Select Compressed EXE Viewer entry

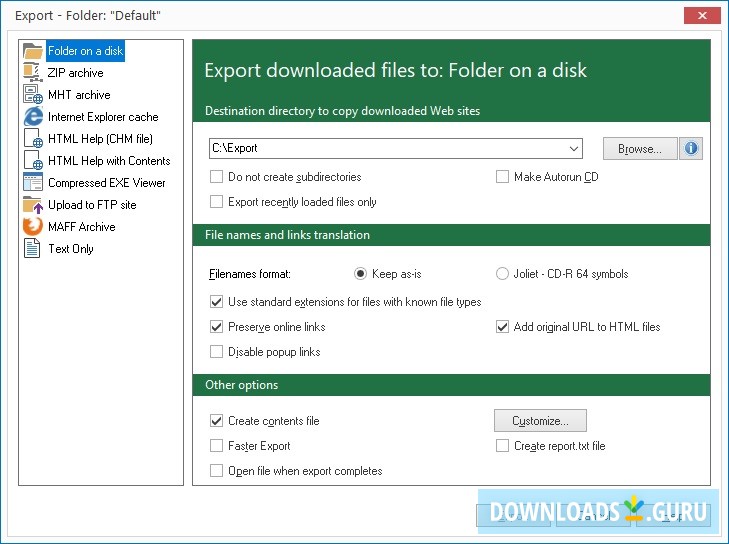point(106,183)
